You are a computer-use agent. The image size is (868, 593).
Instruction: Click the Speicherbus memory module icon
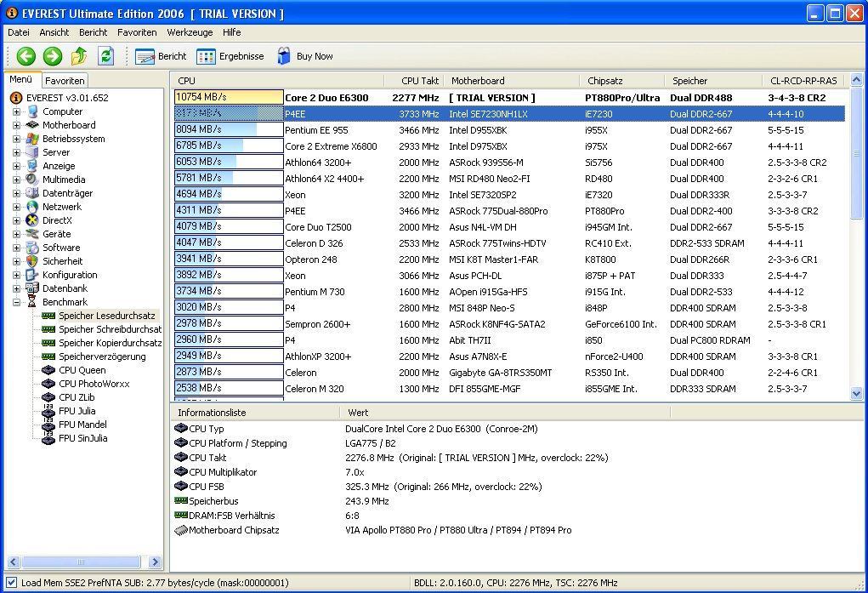tap(181, 500)
